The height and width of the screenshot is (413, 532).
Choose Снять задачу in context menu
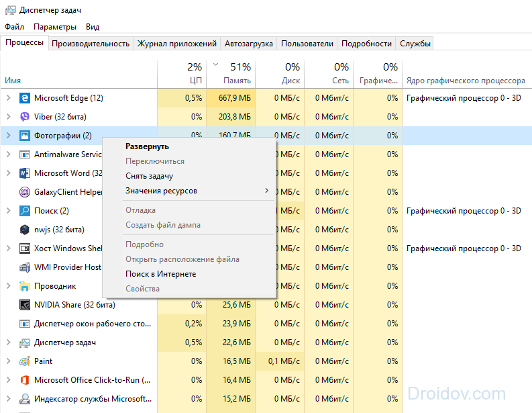tap(150, 176)
